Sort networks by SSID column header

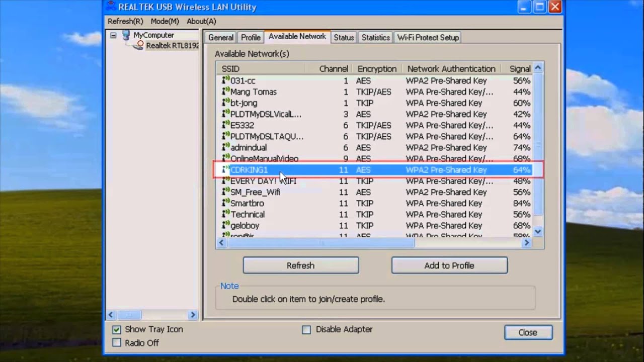[x=261, y=68]
